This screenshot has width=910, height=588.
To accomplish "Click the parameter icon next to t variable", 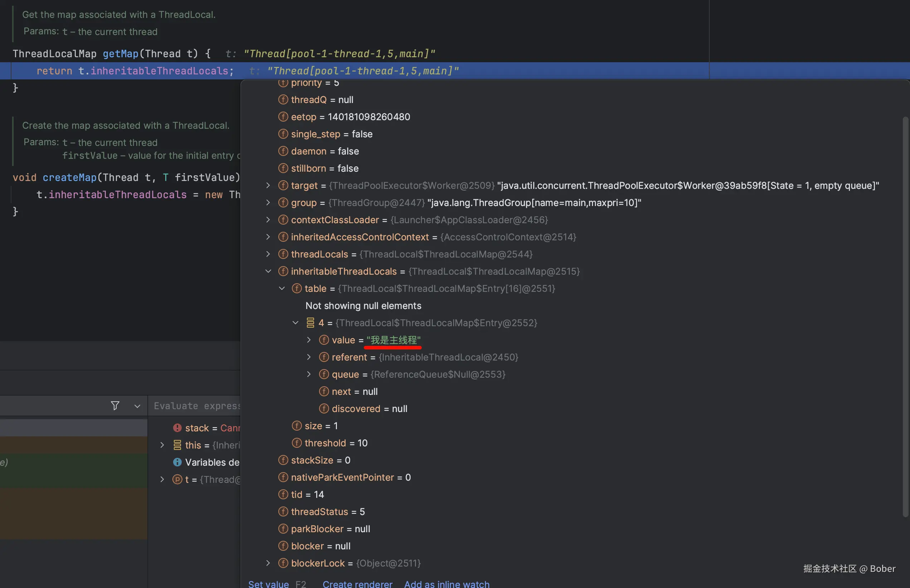I will pos(177,479).
